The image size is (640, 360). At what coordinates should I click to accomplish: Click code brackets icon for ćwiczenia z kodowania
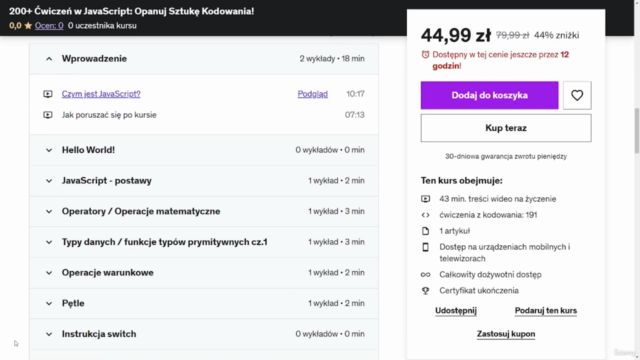click(x=425, y=215)
